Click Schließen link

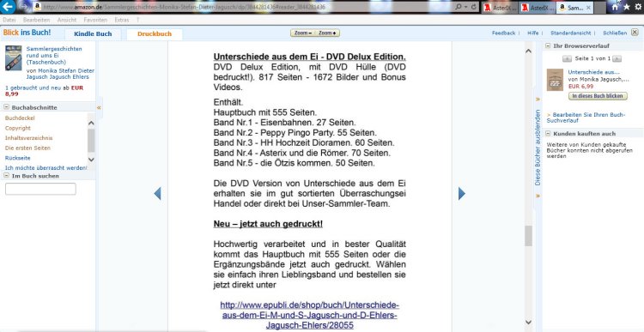[615, 33]
